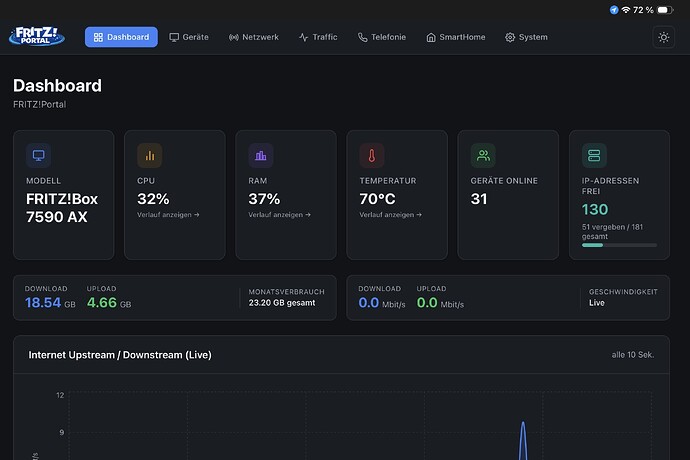The image size is (690, 460).
Task: Click the 9 chart axis label
Action: 62,432
